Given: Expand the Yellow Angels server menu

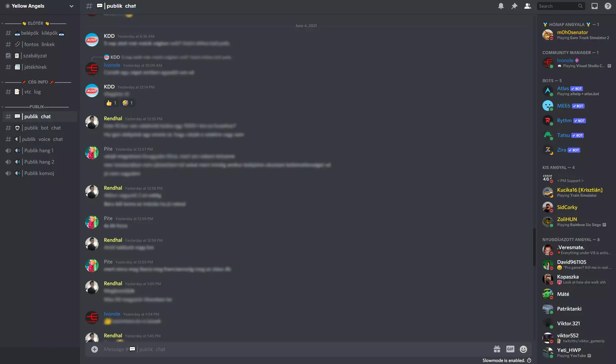Looking at the screenshot, I should click(x=40, y=6).
